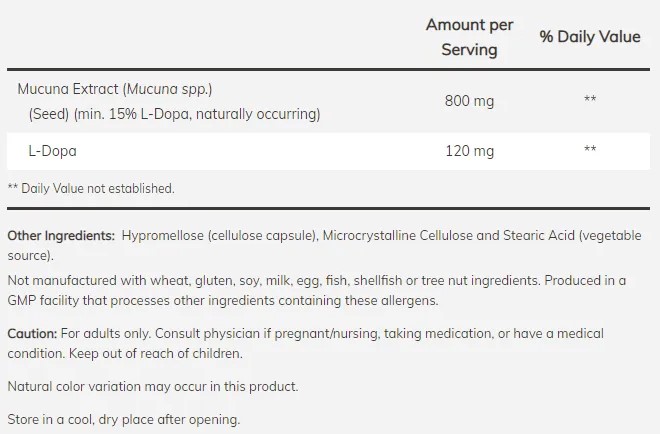The height and width of the screenshot is (434, 660).
Task: Click the "% Daily Value" column header
Action: pyautogui.click(x=589, y=37)
